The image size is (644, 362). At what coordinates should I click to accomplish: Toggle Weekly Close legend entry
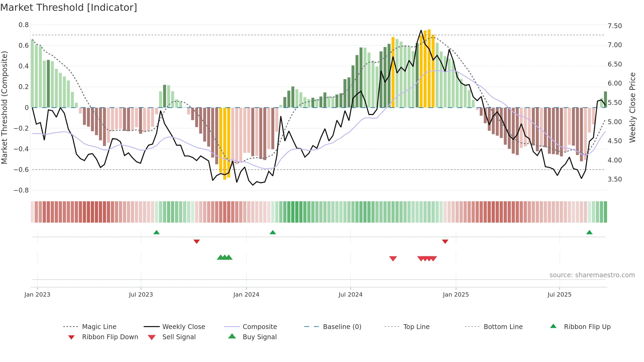(x=174, y=327)
